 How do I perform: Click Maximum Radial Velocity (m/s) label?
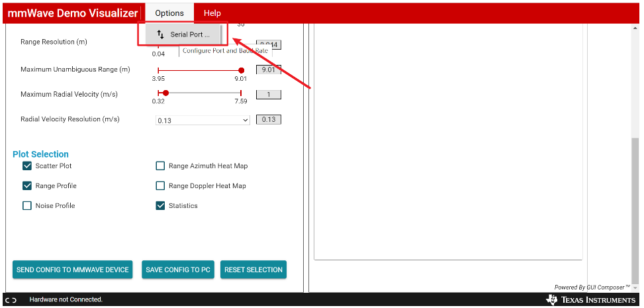tap(69, 95)
